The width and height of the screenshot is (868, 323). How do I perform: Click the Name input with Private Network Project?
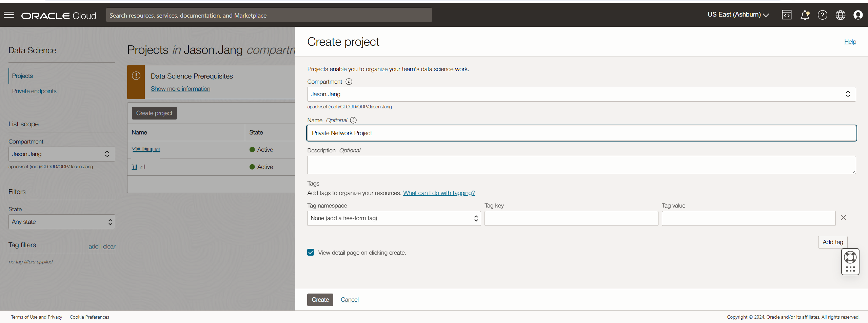click(x=581, y=133)
